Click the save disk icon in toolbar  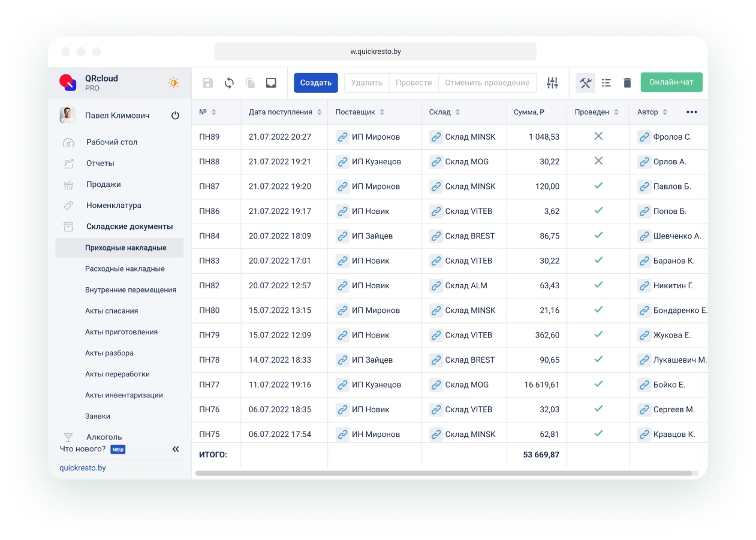click(x=207, y=83)
